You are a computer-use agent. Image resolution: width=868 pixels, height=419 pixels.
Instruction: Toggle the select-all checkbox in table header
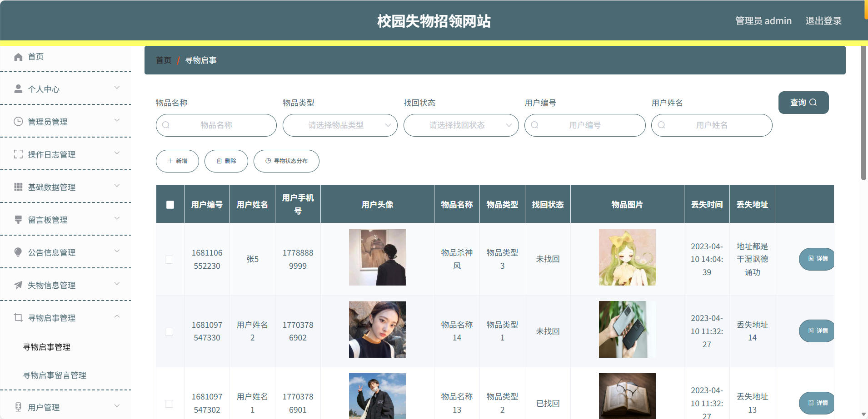click(x=170, y=205)
